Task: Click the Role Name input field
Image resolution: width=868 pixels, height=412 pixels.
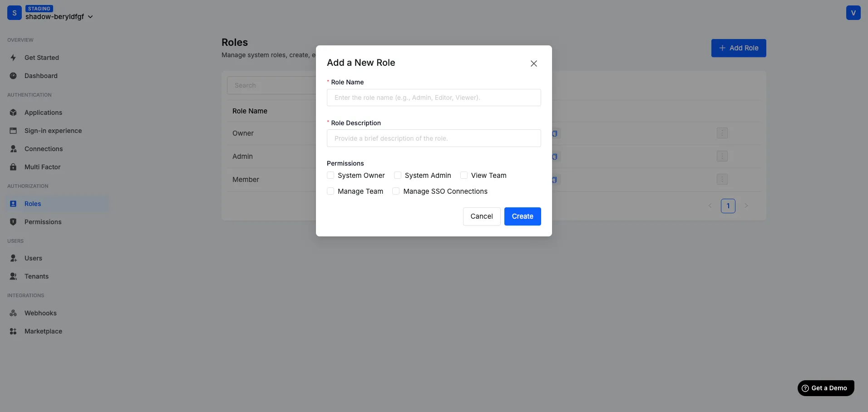Action: pyautogui.click(x=434, y=98)
